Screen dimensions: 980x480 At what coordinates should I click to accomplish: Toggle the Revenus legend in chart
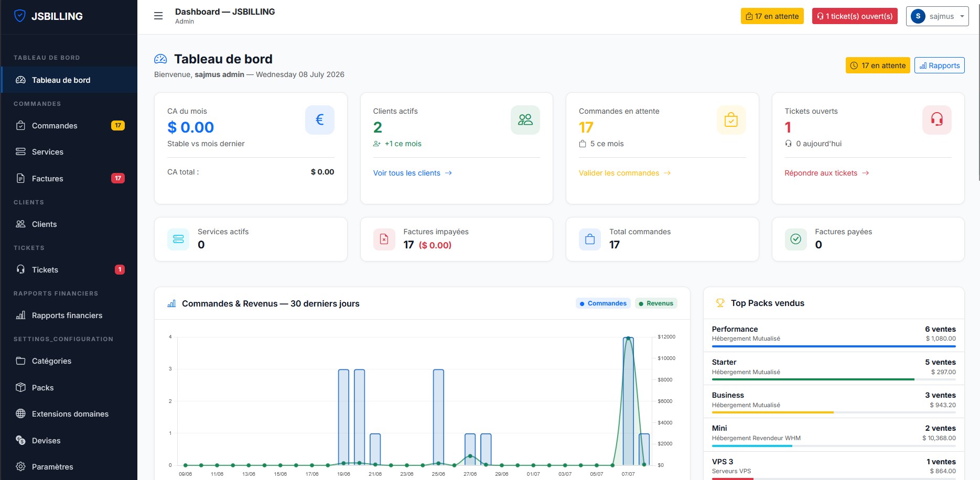pyautogui.click(x=656, y=303)
